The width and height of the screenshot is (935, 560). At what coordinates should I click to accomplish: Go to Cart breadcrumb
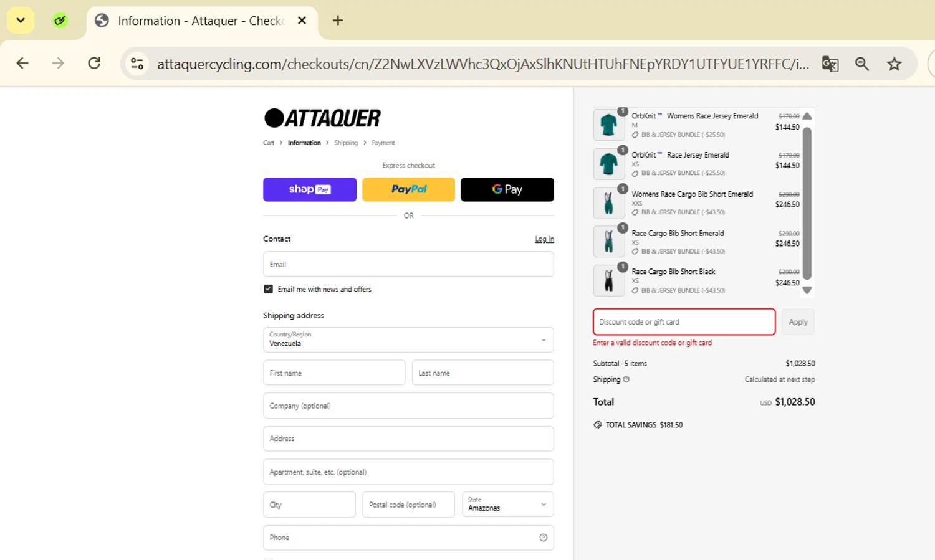[x=269, y=143]
